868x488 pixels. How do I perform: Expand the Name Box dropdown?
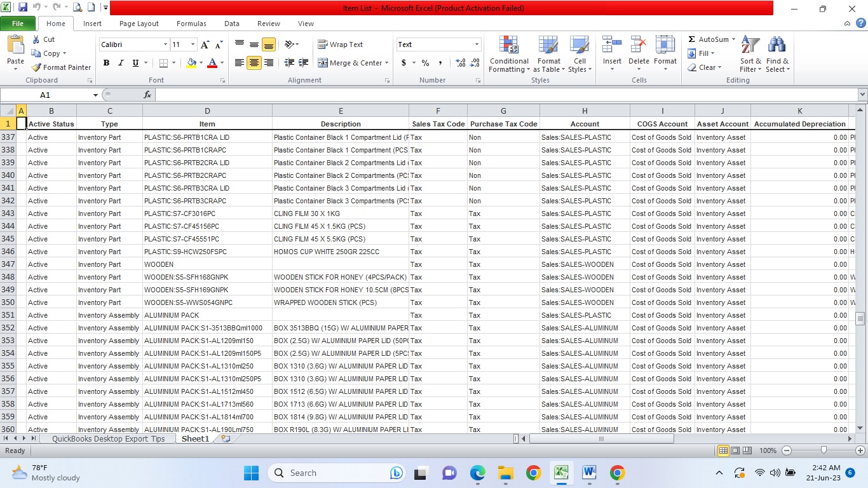[95, 95]
